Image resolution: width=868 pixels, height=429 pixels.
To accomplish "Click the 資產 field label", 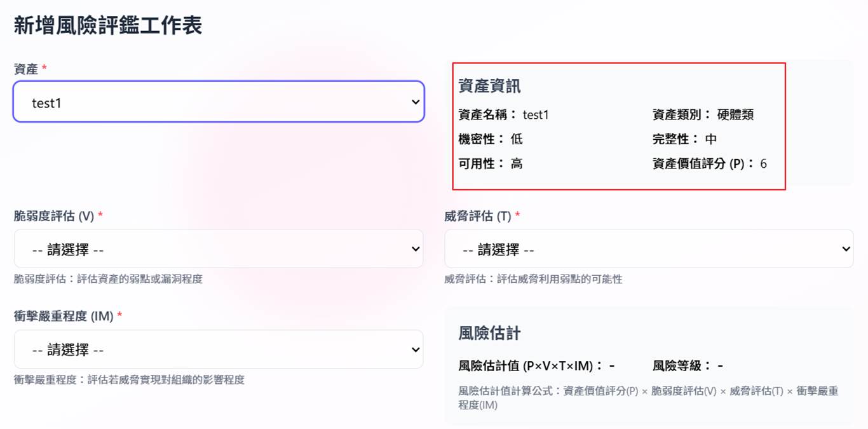I will point(26,69).
